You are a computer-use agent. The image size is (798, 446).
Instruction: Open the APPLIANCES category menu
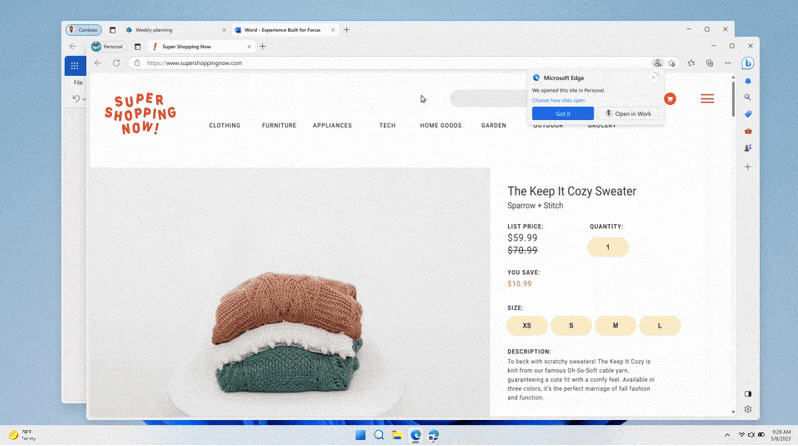[x=332, y=125]
